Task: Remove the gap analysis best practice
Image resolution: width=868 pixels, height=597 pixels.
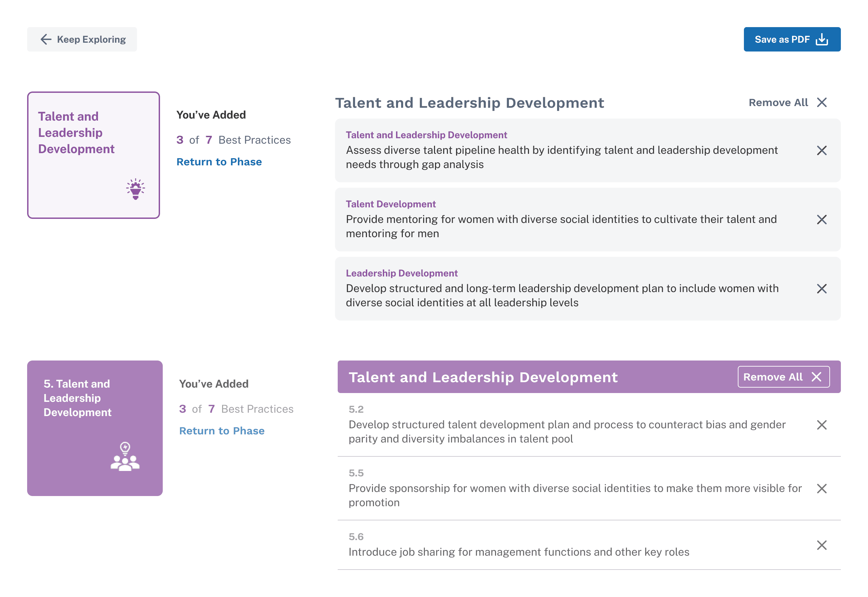Action: coord(821,150)
